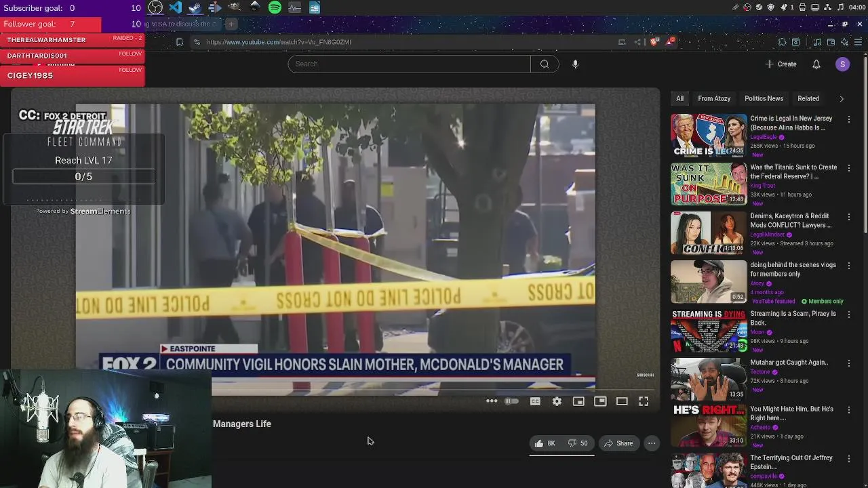Open Steam from the top panel
Image resolution: width=868 pixels, height=488 pixels.
click(195, 7)
